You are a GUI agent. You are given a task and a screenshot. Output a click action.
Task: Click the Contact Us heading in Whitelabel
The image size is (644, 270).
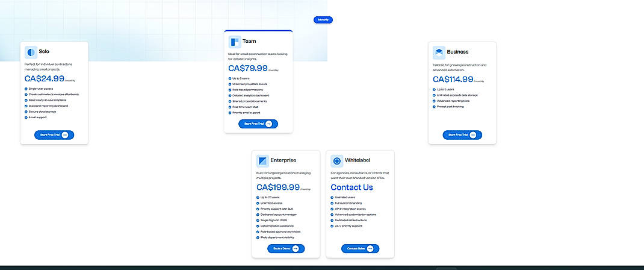point(352,187)
